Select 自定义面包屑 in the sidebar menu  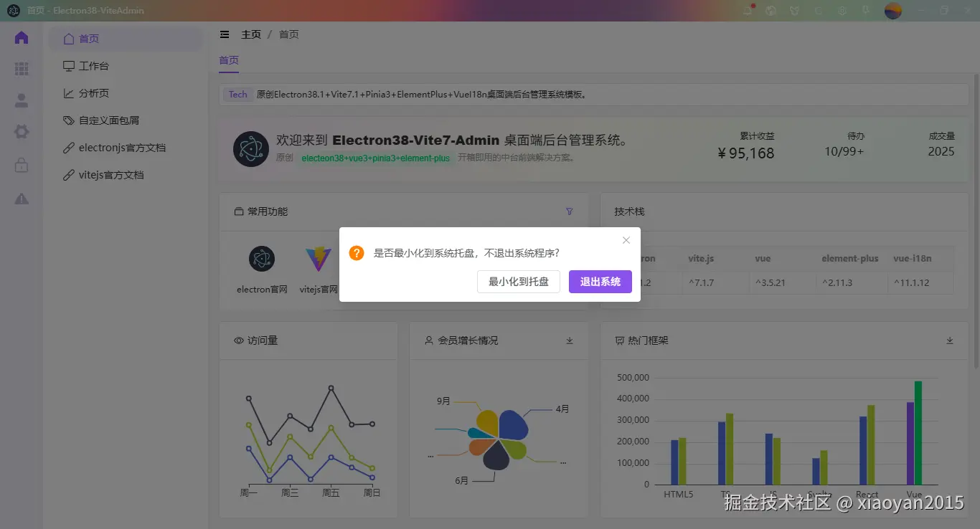point(126,120)
